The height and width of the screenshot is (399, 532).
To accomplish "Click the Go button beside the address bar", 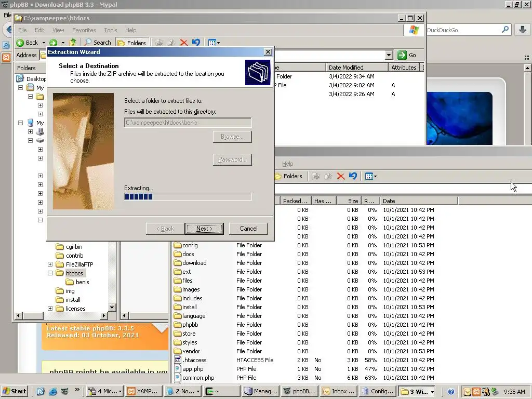I will 407,55.
